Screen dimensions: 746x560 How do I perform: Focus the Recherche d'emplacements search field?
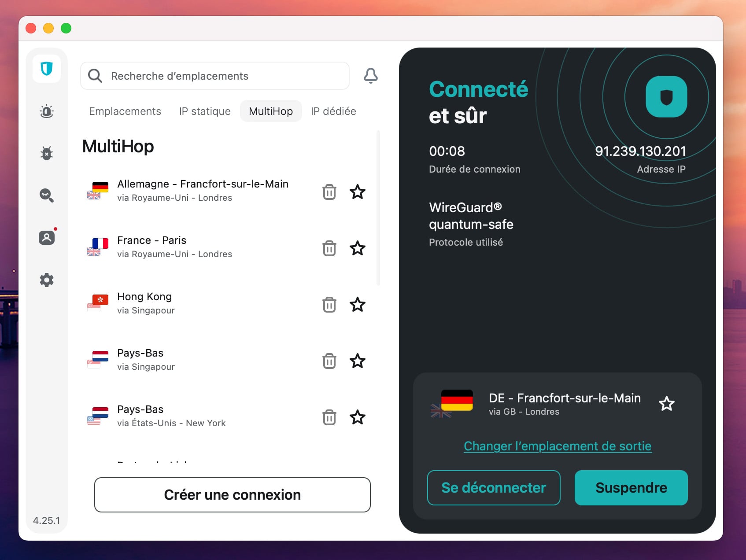coord(215,76)
